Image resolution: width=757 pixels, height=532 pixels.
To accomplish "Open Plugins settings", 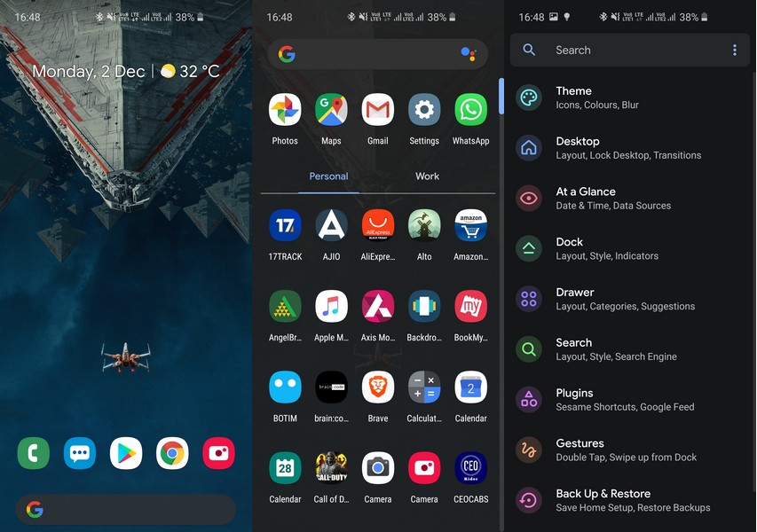I will coord(630,399).
